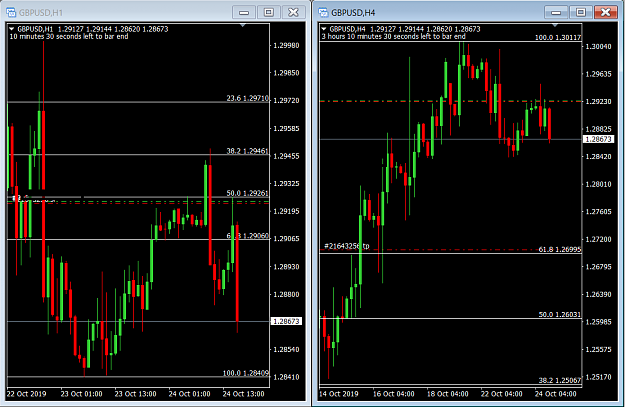
Task: Minimize the GBPUSD,H1 chart window
Action: tap(244, 12)
